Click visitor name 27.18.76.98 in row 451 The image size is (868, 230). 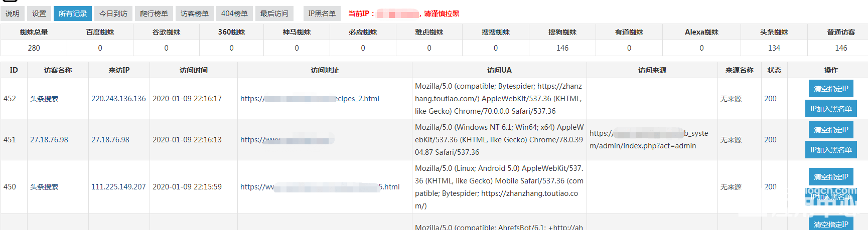click(x=49, y=140)
